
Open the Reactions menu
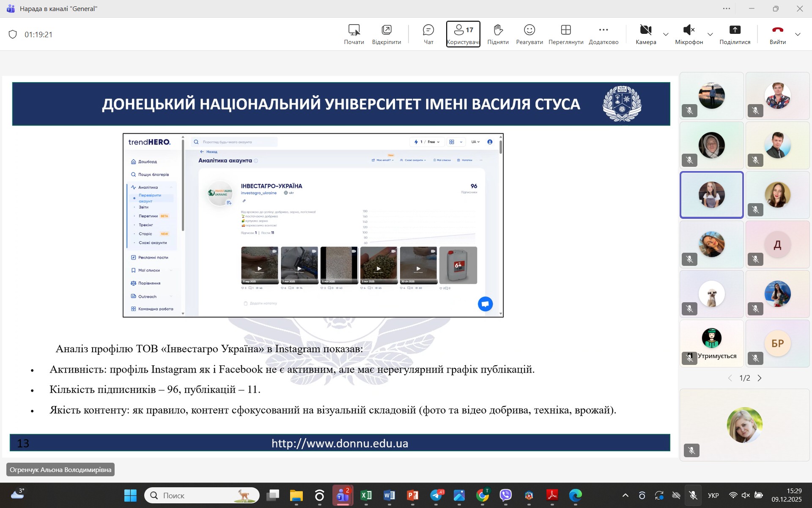pos(529,34)
